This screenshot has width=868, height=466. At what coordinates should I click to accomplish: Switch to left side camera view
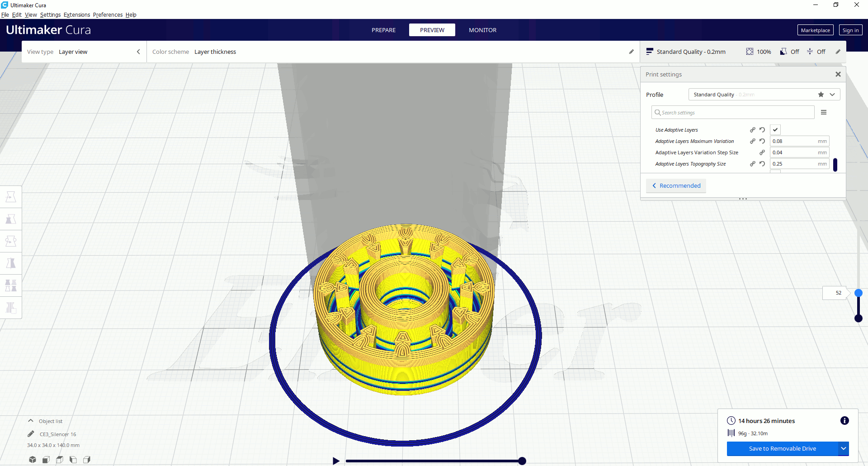pyautogui.click(x=73, y=460)
